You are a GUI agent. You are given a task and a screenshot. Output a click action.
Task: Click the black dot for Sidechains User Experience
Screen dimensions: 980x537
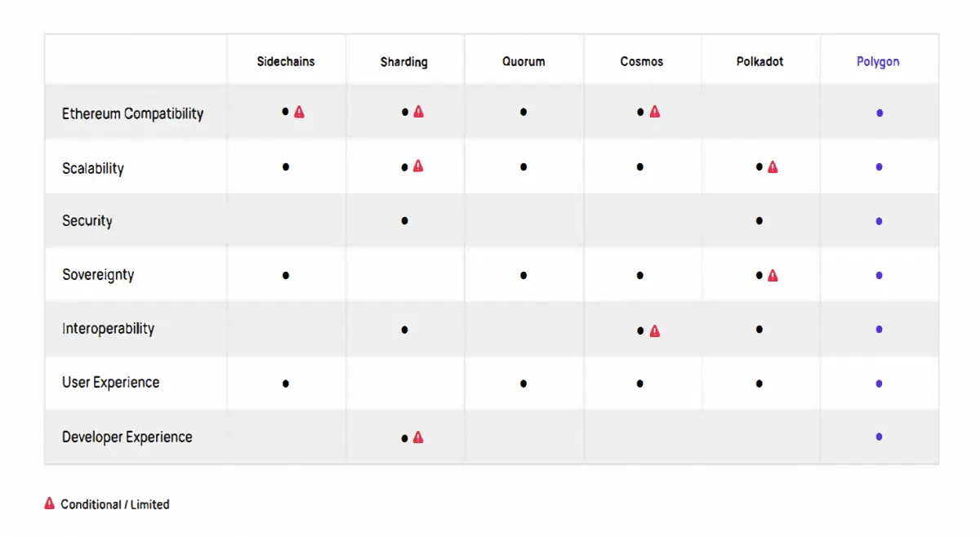[286, 384]
